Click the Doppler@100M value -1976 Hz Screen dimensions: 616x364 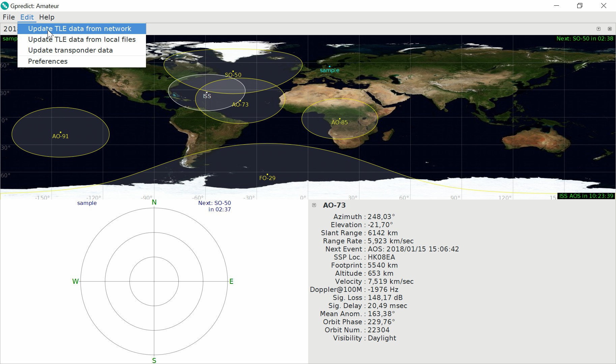pos(383,290)
